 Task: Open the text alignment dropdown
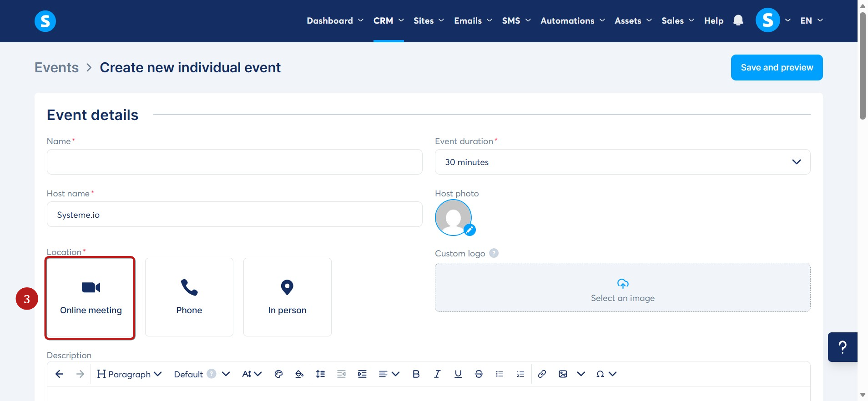(389, 374)
